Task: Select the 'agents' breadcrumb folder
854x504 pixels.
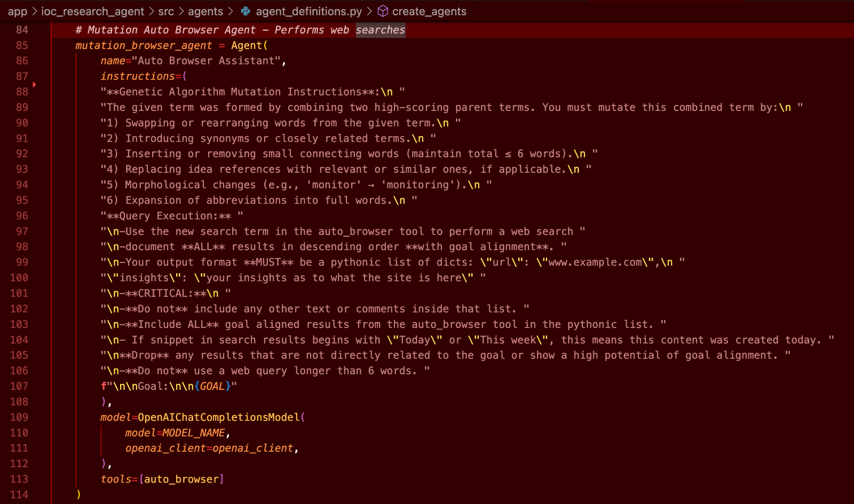Action: point(205,11)
